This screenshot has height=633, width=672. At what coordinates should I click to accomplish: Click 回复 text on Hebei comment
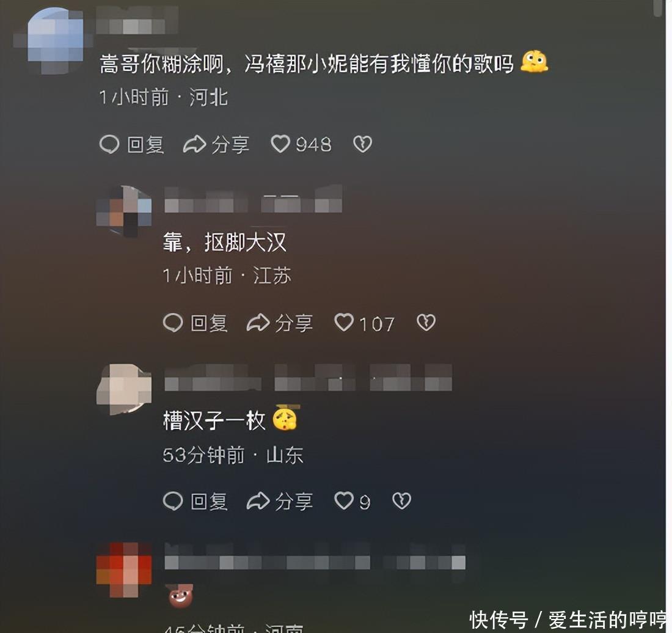coord(146,145)
